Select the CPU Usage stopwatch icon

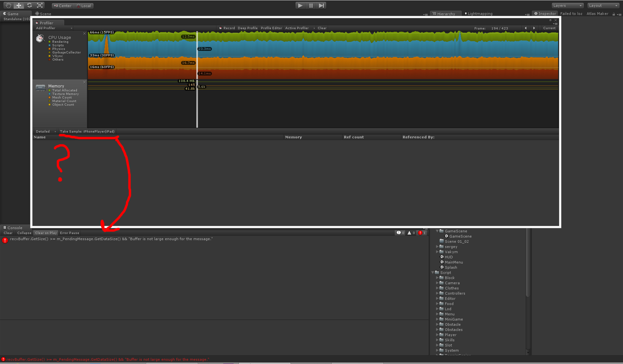click(x=40, y=38)
